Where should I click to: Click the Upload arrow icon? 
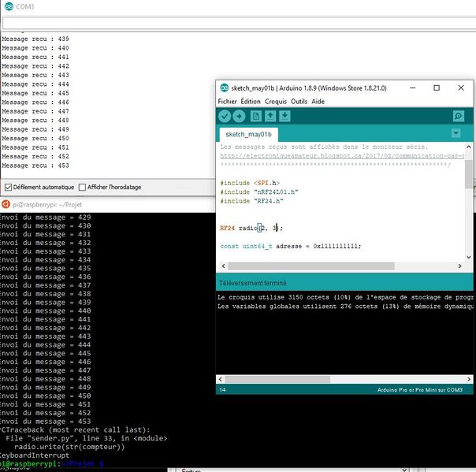[240, 117]
